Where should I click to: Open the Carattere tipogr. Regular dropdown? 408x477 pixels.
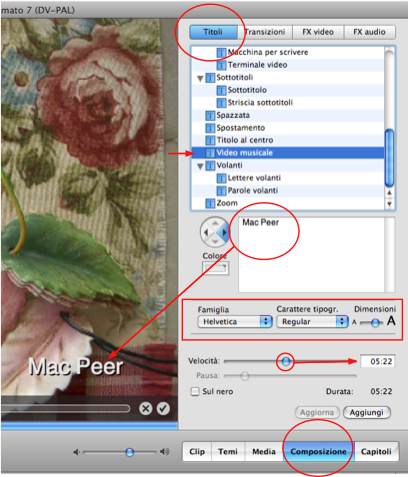tap(312, 322)
